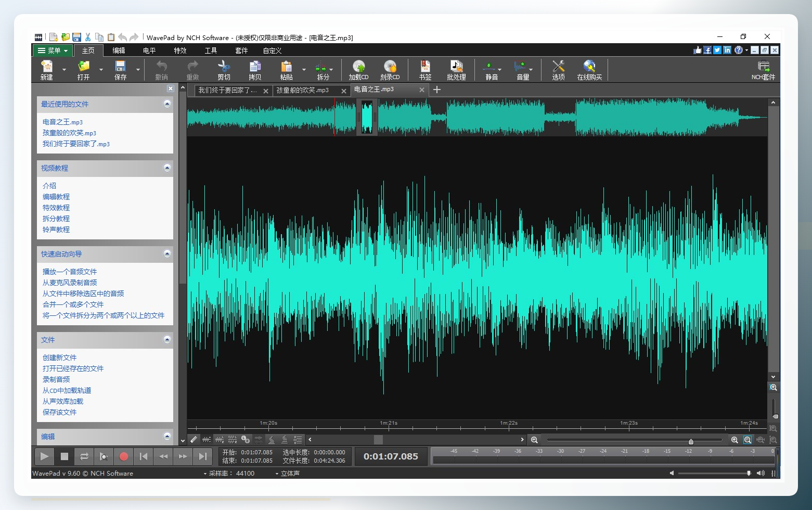Viewport: 812px width, 510px height.
Task: Open the dropdown arrow next to 新建
Action: 64,69
